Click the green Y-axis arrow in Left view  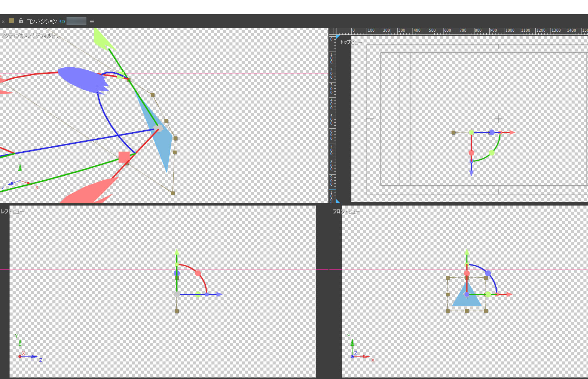point(177,253)
